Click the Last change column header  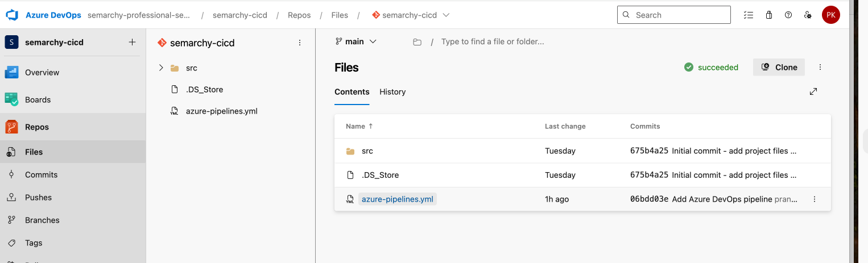click(565, 126)
